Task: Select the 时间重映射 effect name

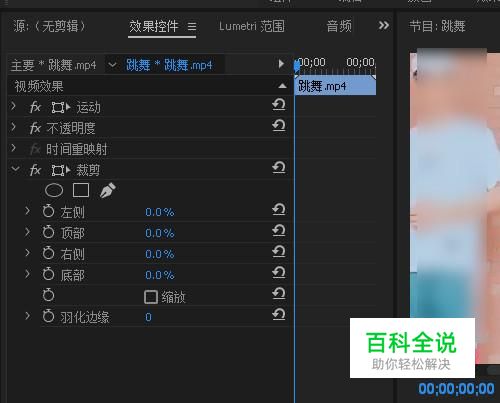Action: 77,149
